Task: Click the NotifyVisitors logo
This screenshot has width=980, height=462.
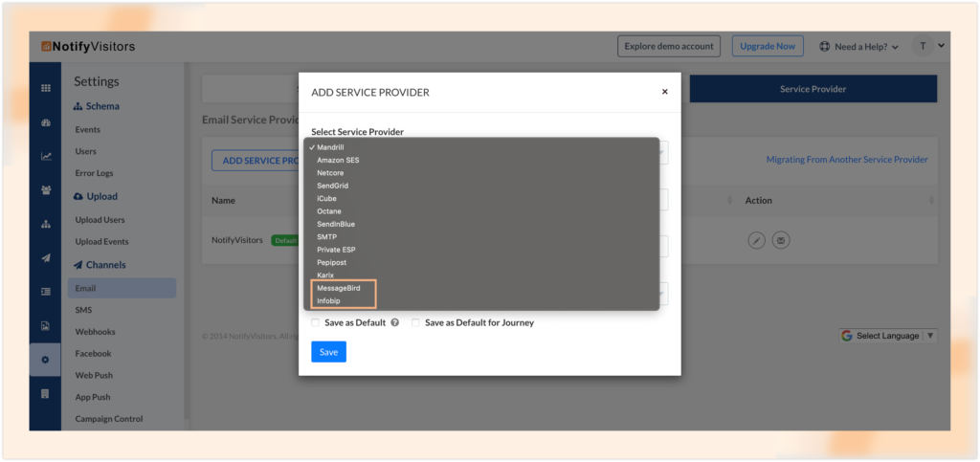Action: click(x=88, y=46)
